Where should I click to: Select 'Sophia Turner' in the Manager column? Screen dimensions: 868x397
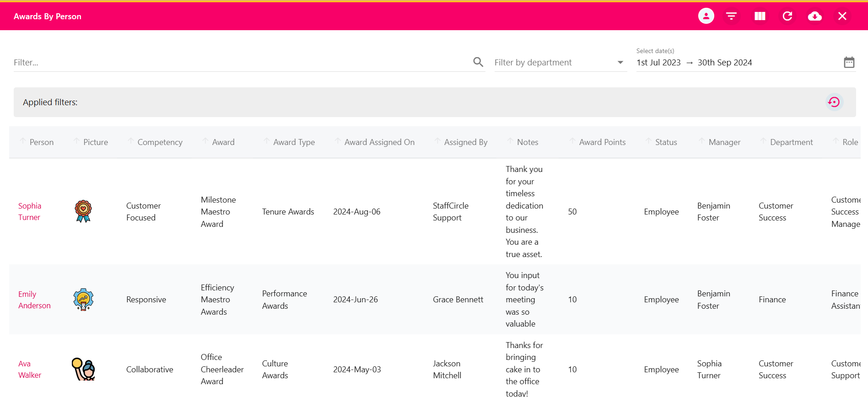click(x=709, y=370)
